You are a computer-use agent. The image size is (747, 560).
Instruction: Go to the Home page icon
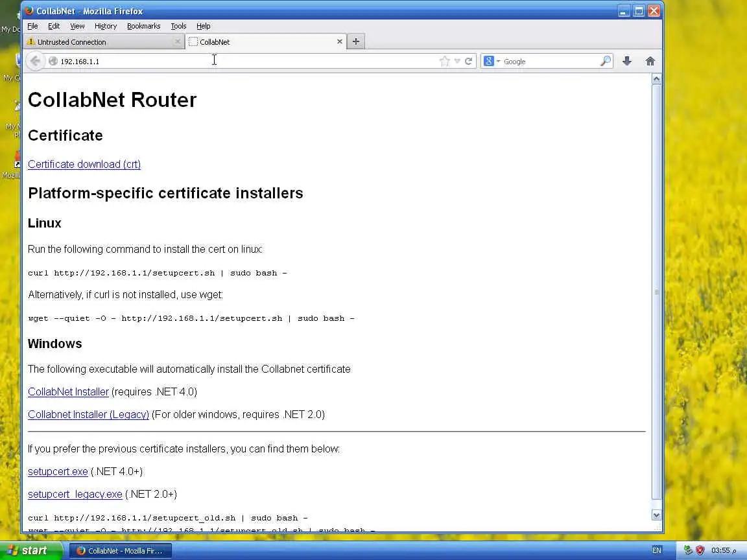(x=650, y=61)
